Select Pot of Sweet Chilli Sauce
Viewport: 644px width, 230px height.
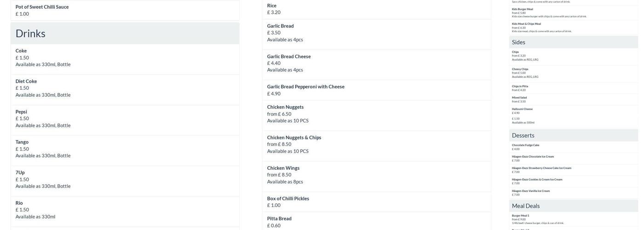[42, 7]
